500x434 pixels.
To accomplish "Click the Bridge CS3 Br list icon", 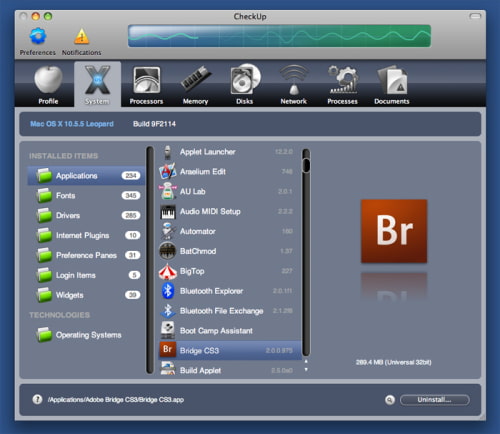I will [168, 349].
